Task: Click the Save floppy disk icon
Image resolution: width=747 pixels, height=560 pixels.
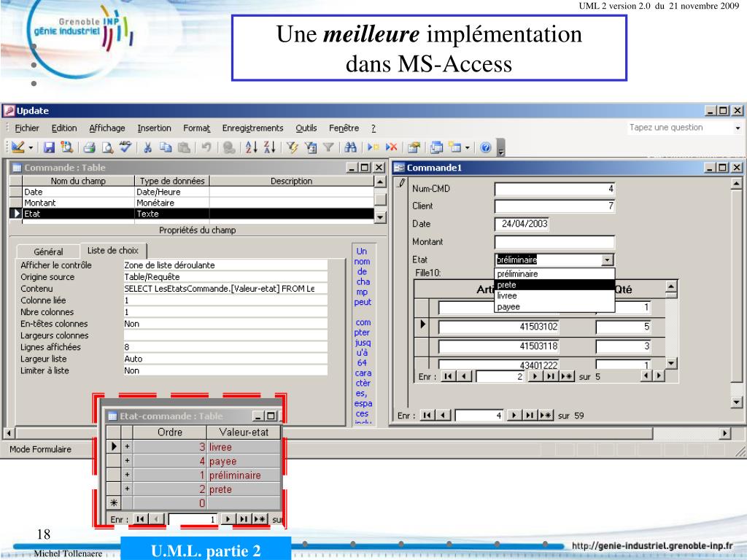Action: [x=49, y=147]
